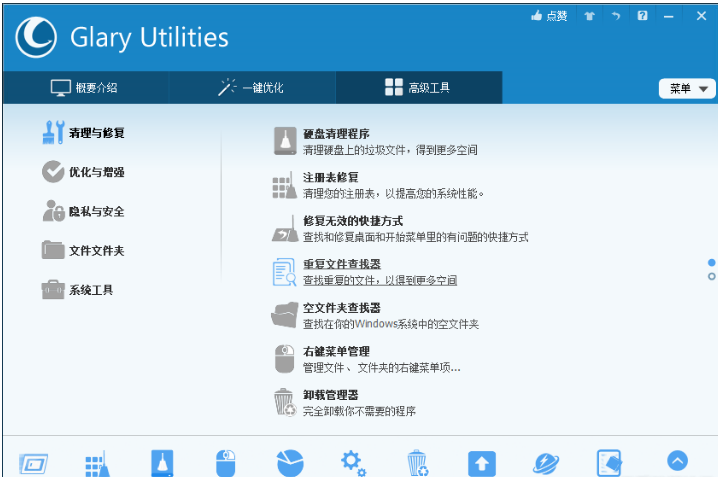Select the first (filled) page indicator dot
The width and height of the screenshot is (718, 477).
point(711,263)
